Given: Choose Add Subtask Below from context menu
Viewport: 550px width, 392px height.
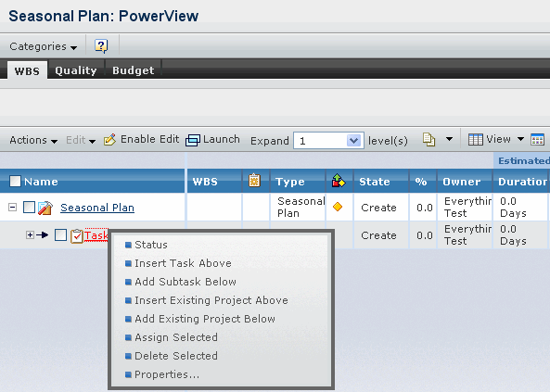Looking at the screenshot, I should point(185,282).
